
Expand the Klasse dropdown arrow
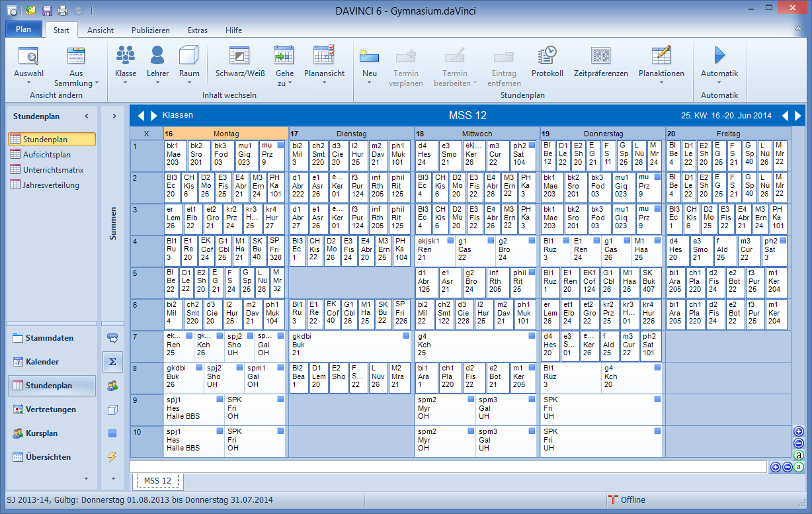pos(126,83)
